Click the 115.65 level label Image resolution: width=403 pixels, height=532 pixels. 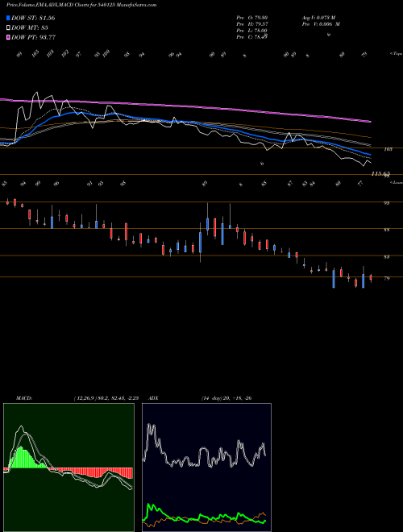pyautogui.click(x=380, y=173)
